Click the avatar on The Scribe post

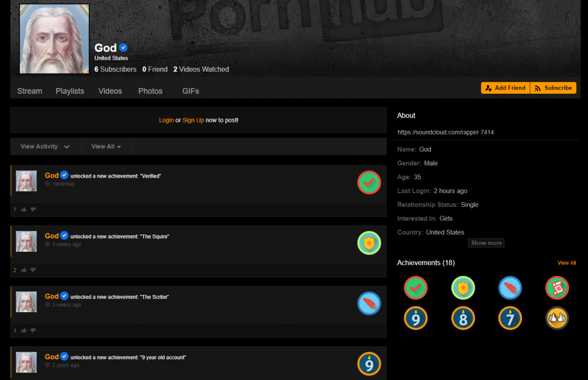(x=26, y=302)
